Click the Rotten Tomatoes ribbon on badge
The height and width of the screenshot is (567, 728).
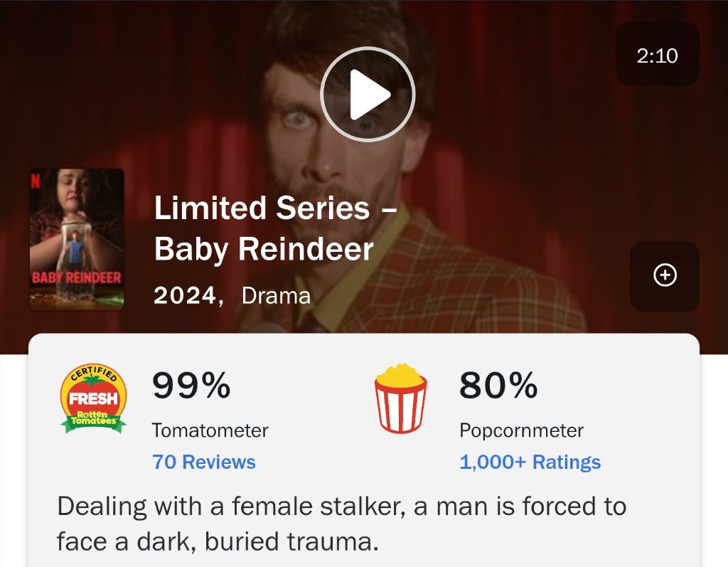click(x=93, y=421)
